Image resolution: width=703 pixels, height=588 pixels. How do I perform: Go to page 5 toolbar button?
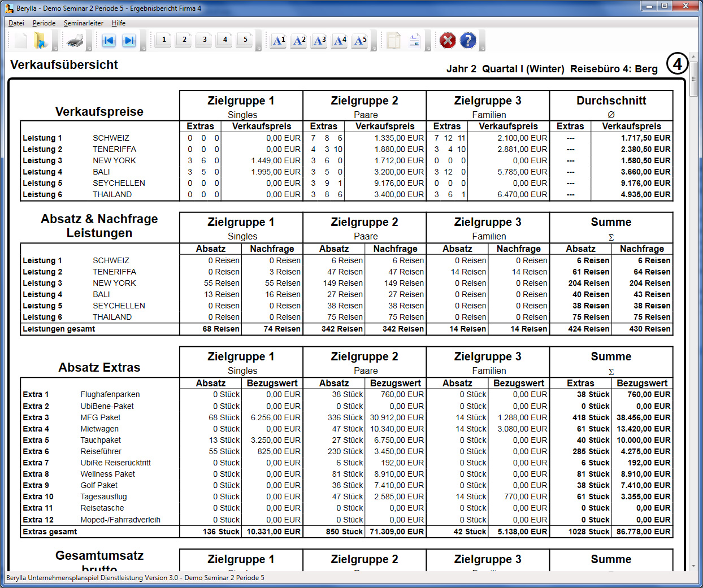[245, 40]
